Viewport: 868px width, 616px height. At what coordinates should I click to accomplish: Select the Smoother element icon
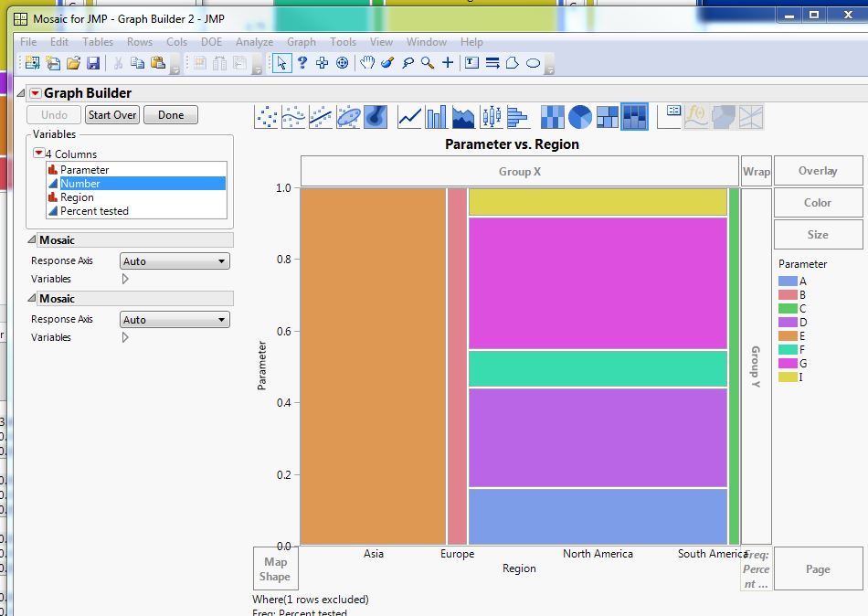[x=294, y=116]
